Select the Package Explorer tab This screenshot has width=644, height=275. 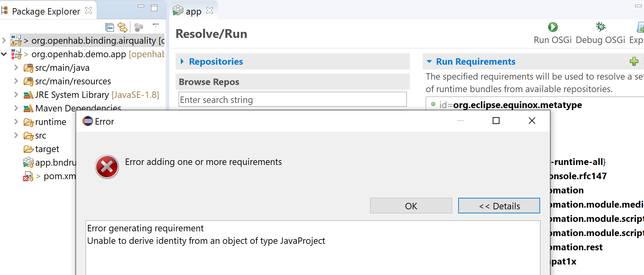[46, 11]
